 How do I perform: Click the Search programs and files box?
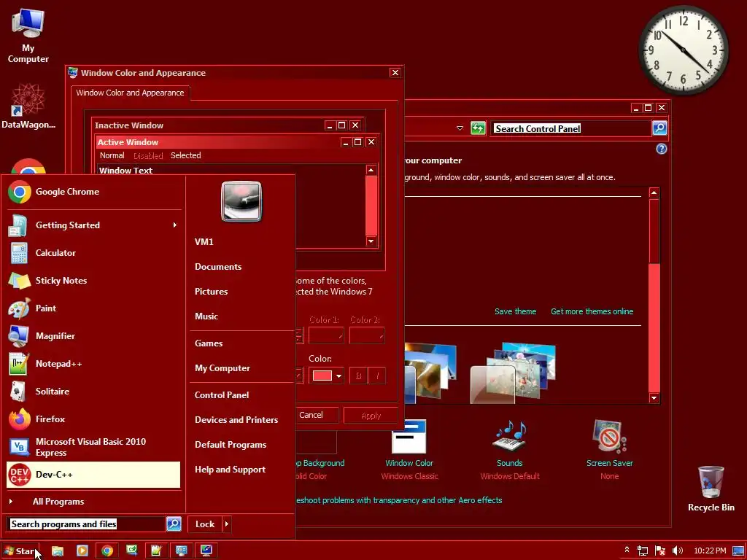tap(87, 524)
